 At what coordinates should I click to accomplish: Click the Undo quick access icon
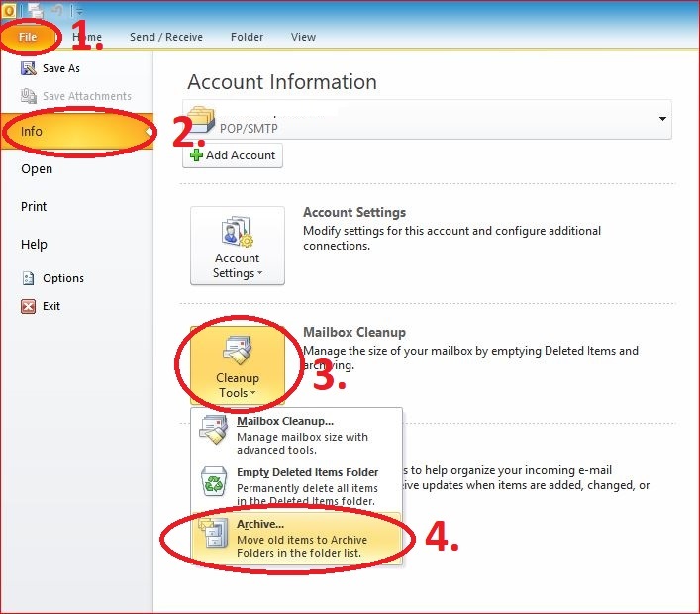57,10
